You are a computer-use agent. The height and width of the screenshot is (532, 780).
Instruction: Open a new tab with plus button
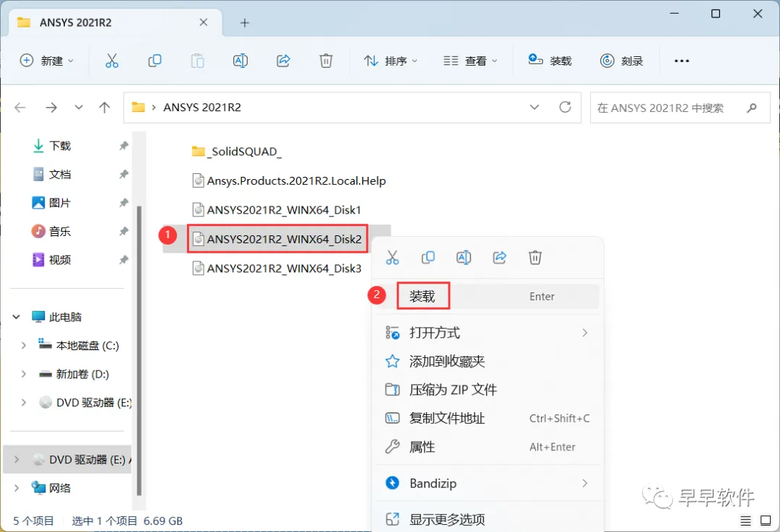click(x=244, y=22)
